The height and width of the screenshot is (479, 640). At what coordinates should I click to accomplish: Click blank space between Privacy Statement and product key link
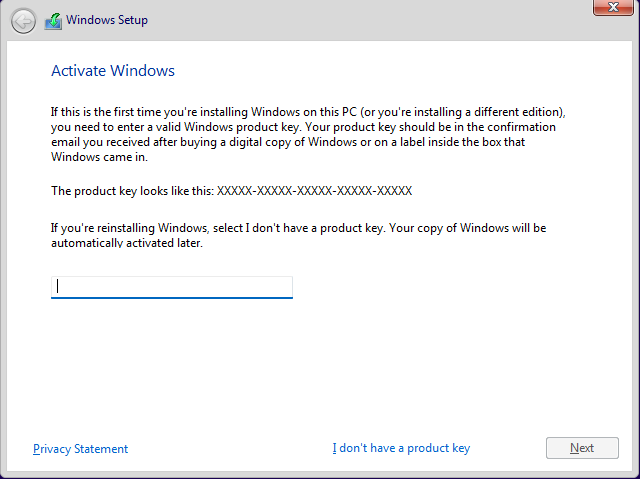(230, 449)
